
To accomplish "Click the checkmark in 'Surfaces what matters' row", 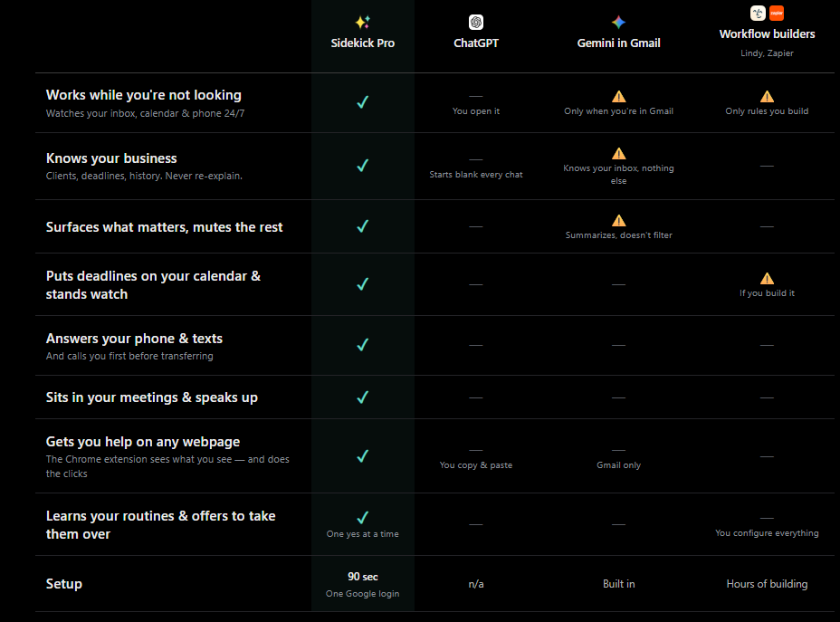I will click(x=363, y=226).
